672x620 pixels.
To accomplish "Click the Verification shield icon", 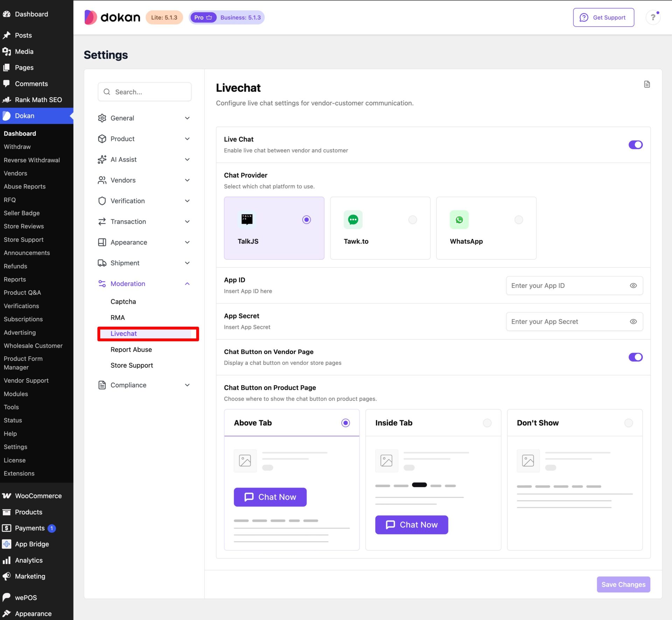I will pyautogui.click(x=102, y=201).
